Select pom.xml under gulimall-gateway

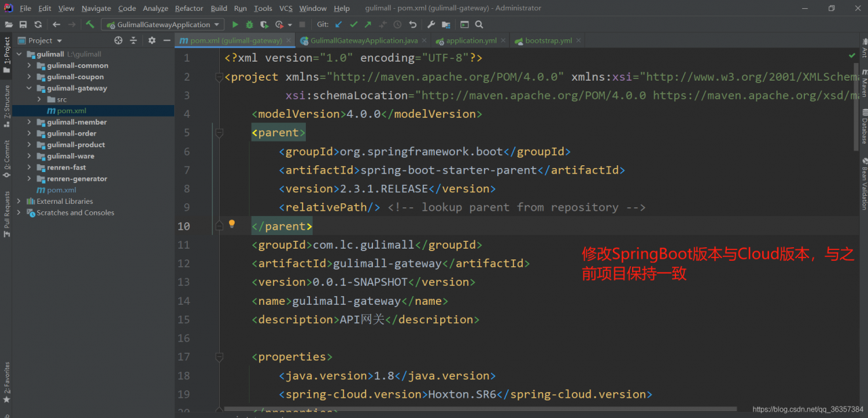71,110
